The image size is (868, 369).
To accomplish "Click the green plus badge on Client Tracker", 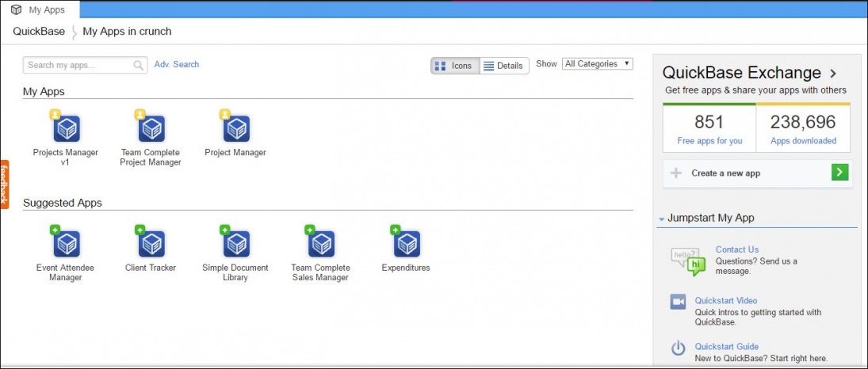I will (140, 230).
